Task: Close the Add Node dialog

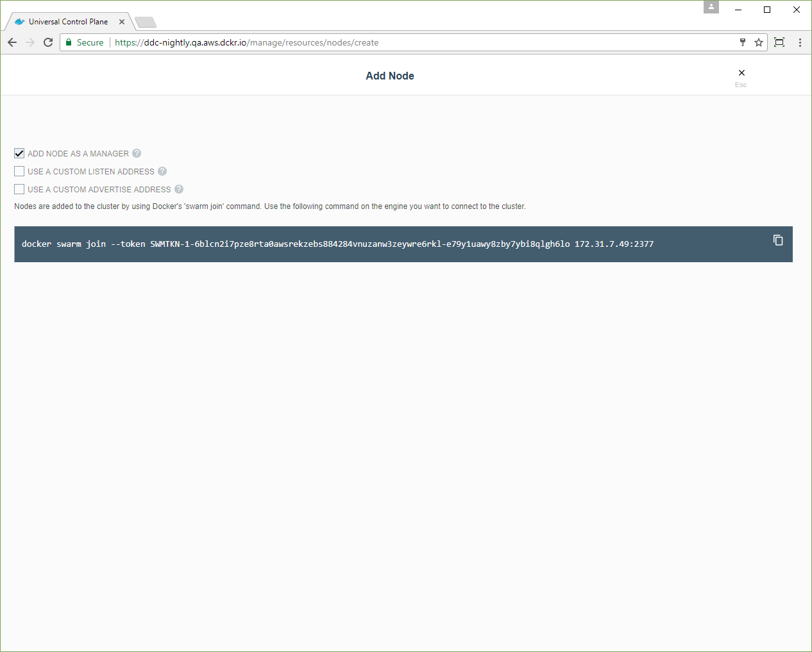Action: [x=741, y=73]
